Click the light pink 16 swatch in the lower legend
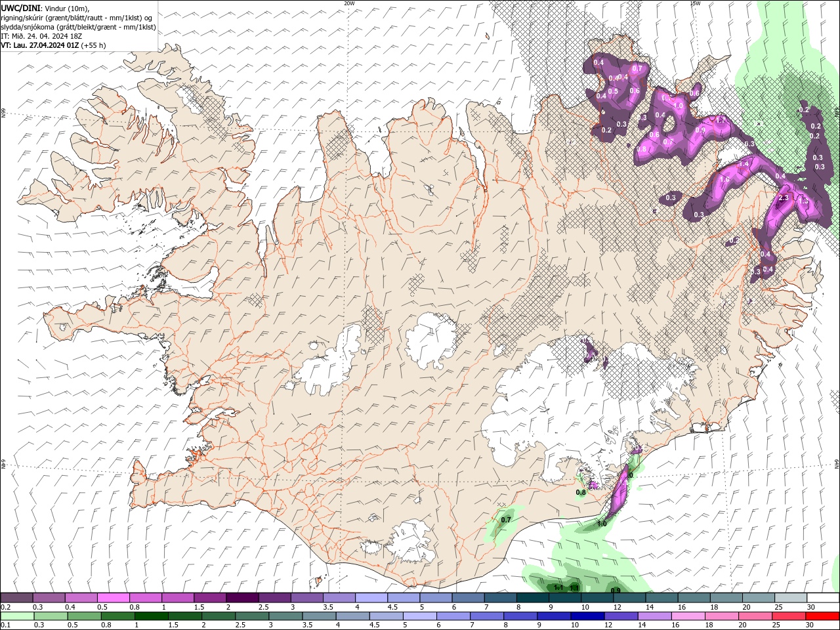840x630 pixels. coord(688,616)
